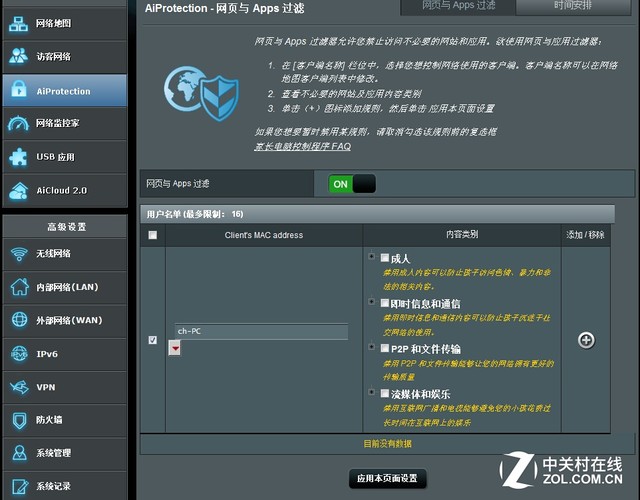Screen dimensions: 640x500
Task: Click the 添加 / 移除 column header
Action: (x=585, y=235)
